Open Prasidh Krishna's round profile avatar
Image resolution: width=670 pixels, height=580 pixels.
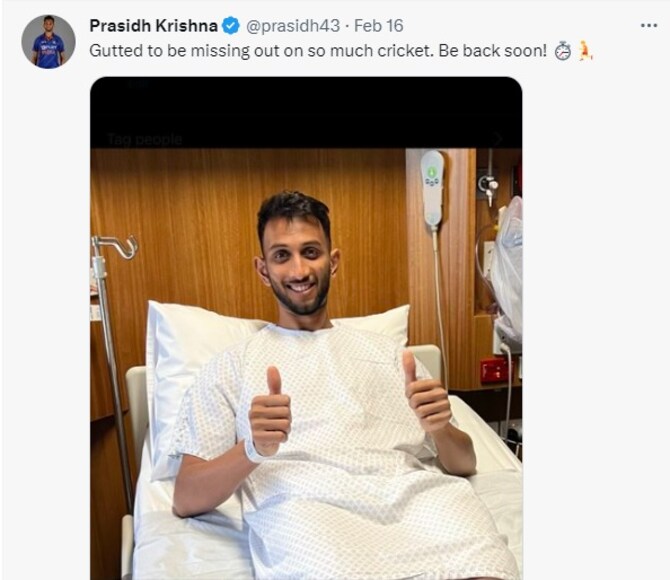tap(48, 41)
